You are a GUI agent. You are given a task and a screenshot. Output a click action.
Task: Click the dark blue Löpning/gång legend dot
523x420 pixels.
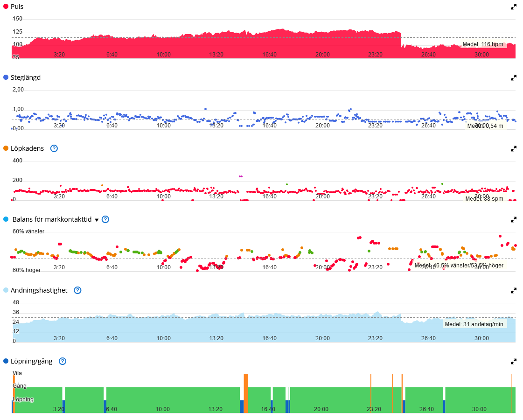coord(6,361)
